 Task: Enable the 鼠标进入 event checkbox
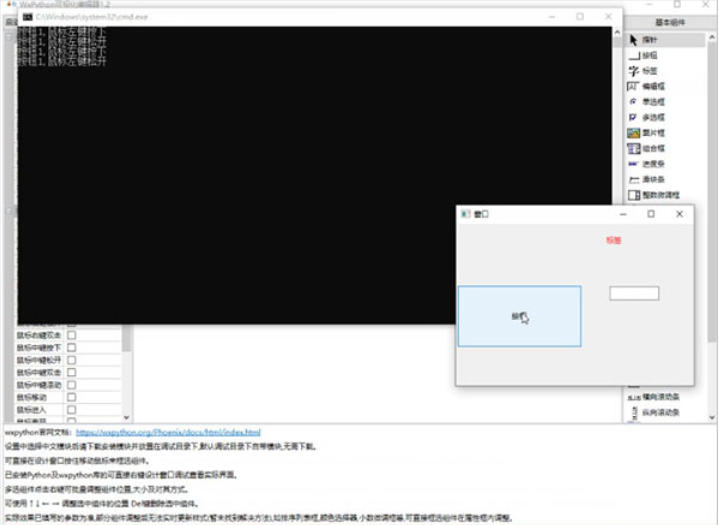(72, 409)
